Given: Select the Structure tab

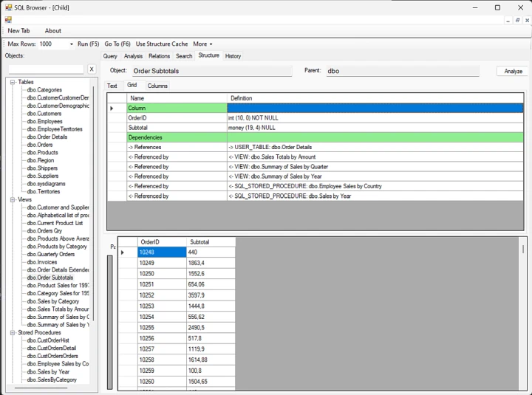Looking at the screenshot, I should point(208,55).
